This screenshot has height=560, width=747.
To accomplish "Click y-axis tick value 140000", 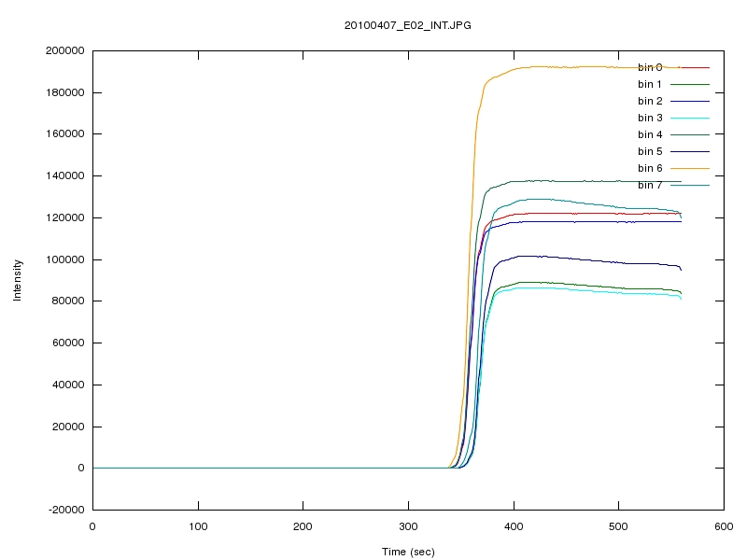I will (65, 175).
